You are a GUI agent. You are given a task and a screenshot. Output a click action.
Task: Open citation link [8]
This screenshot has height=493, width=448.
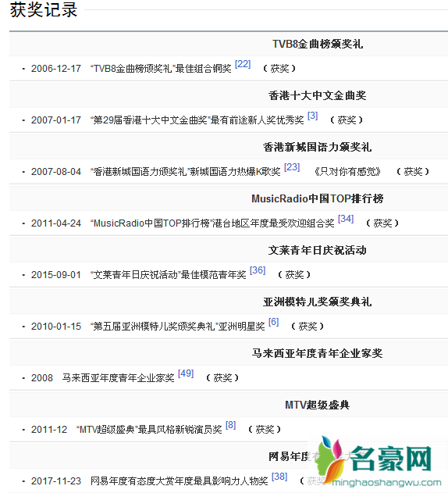click(x=230, y=425)
